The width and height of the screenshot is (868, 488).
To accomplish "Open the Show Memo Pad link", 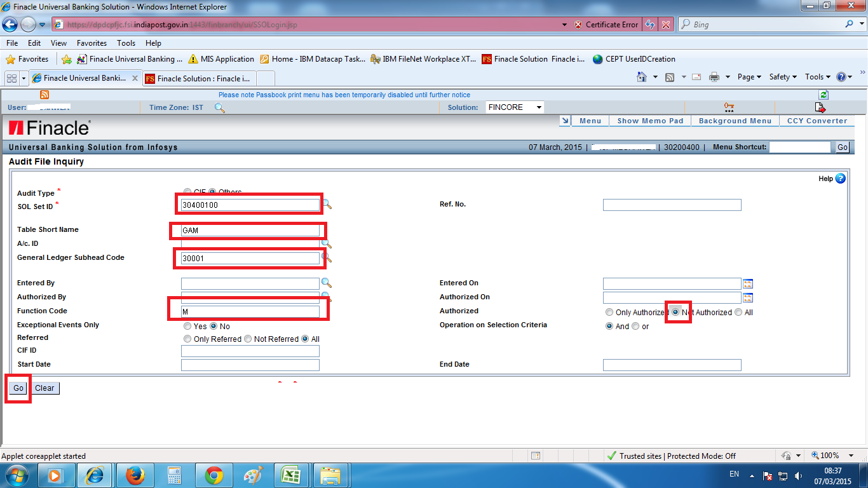I will tap(649, 120).
